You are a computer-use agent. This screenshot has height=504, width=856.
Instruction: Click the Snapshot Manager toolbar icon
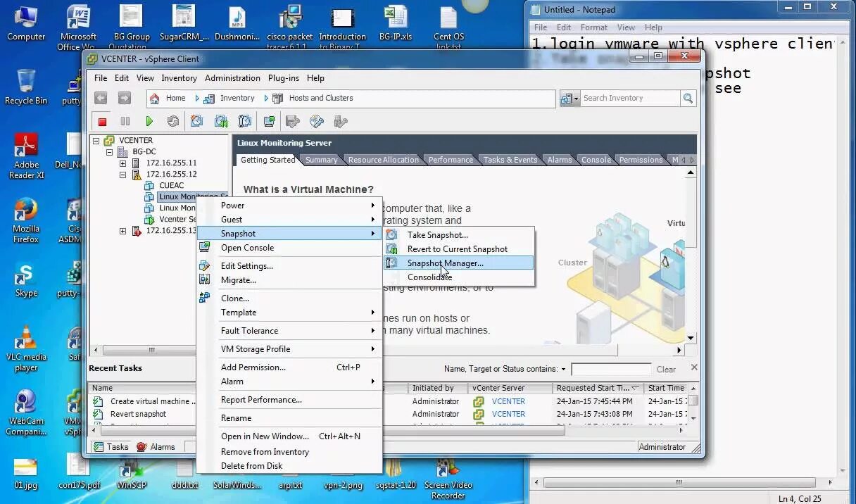(244, 122)
